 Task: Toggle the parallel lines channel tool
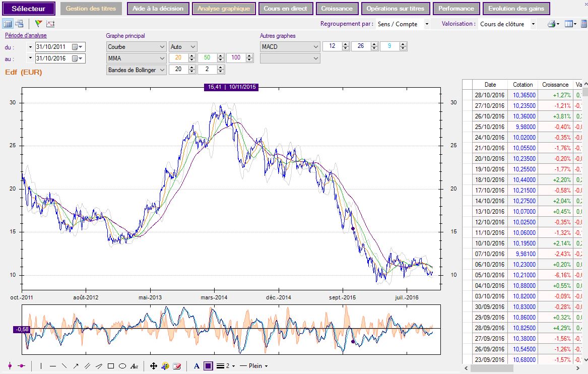[x=87, y=366]
